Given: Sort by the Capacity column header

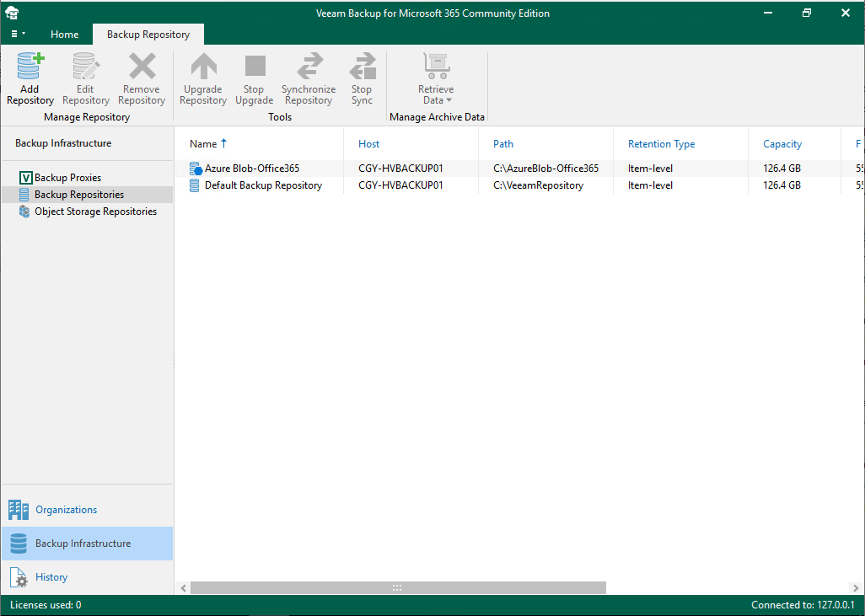Looking at the screenshot, I should (x=782, y=144).
